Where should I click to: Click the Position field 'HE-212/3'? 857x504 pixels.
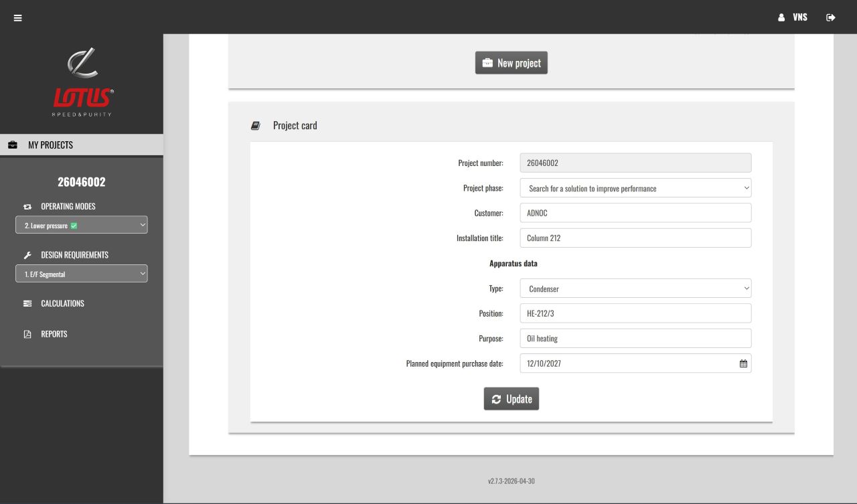635,313
